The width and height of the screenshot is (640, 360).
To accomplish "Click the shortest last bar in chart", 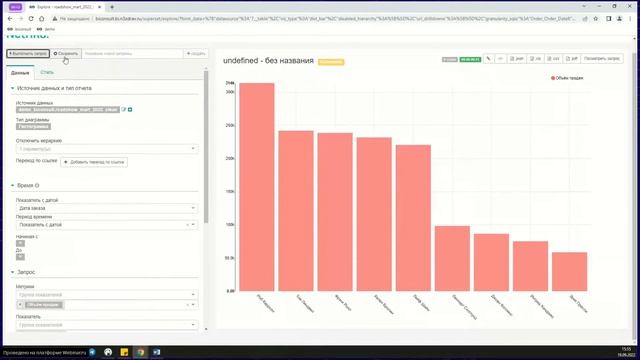I will (569, 271).
